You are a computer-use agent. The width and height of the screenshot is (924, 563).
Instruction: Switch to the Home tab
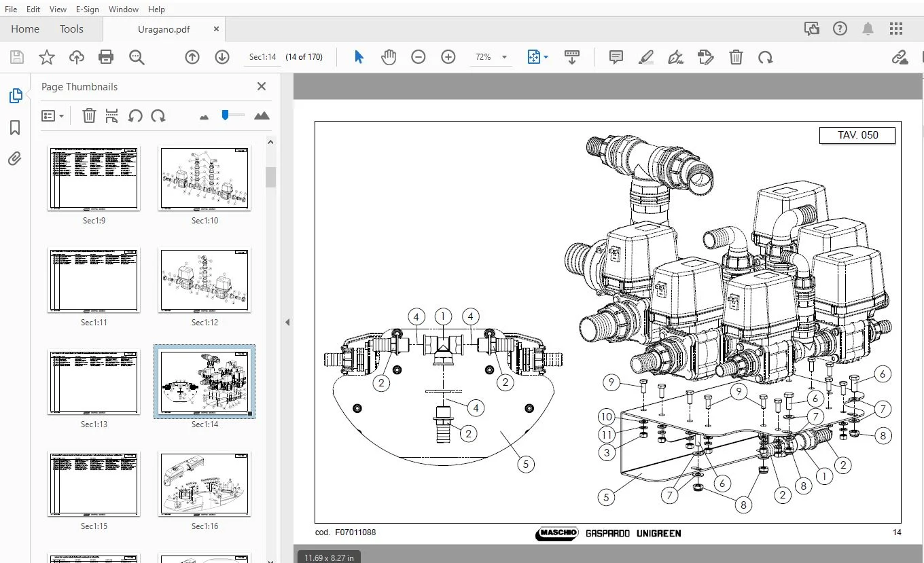[25, 29]
